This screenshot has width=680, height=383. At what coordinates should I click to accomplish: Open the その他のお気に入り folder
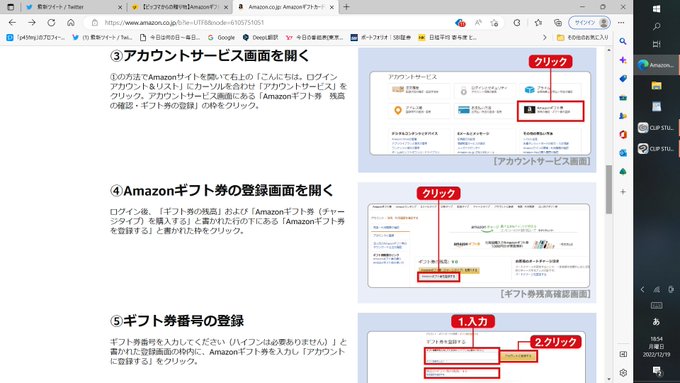tap(582, 38)
